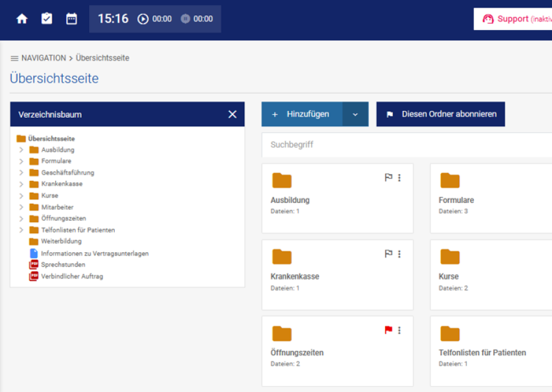Toggle subscription flag on Krankenkasse card

pos(388,254)
